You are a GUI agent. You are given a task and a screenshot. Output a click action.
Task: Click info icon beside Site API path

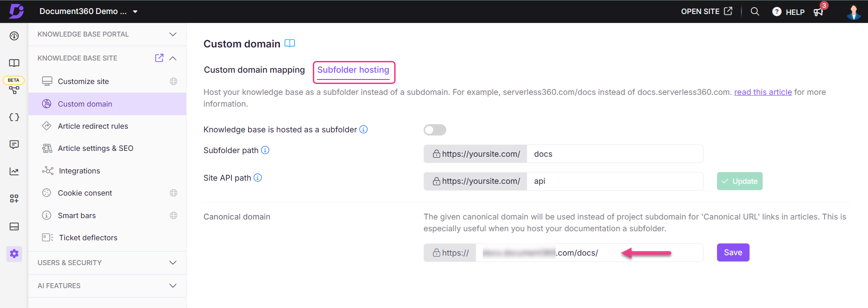coord(258,177)
